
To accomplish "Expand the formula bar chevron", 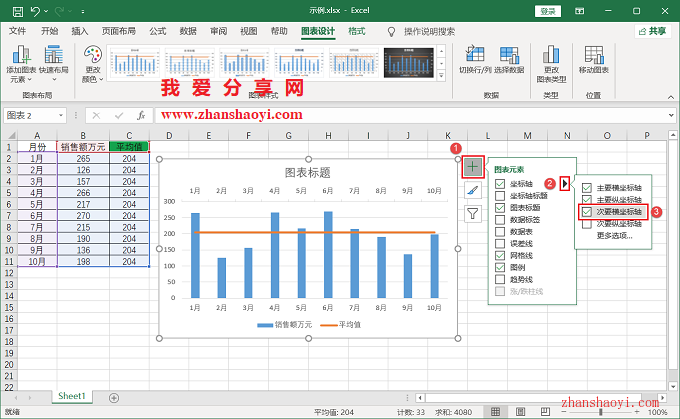I will click(x=671, y=115).
